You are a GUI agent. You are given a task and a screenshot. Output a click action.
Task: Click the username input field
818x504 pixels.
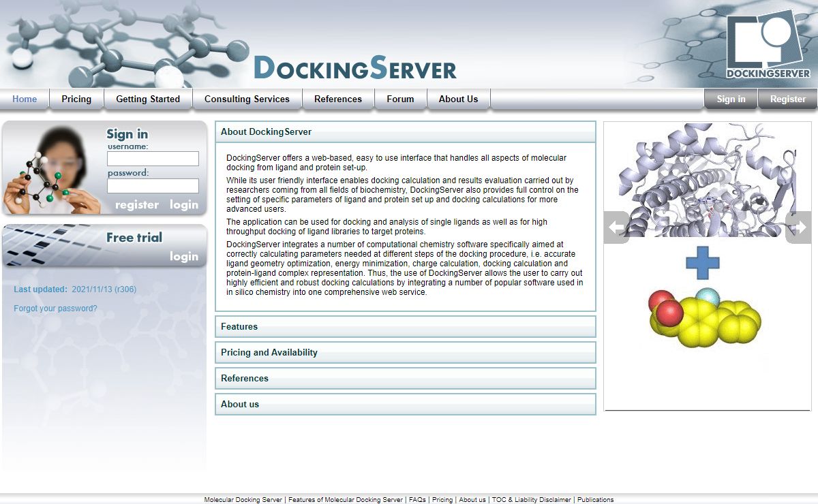(x=153, y=159)
